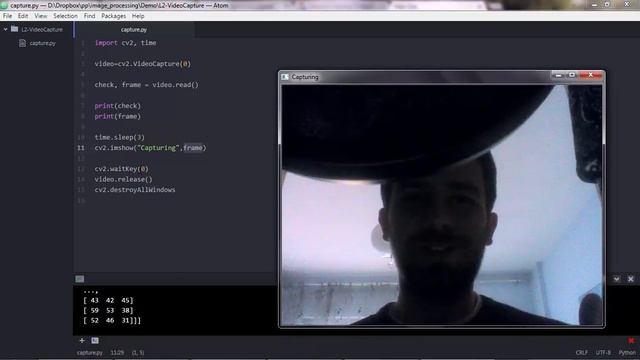Change UTF-8 encoding in status bar

pyautogui.click(x=603, y=353)
